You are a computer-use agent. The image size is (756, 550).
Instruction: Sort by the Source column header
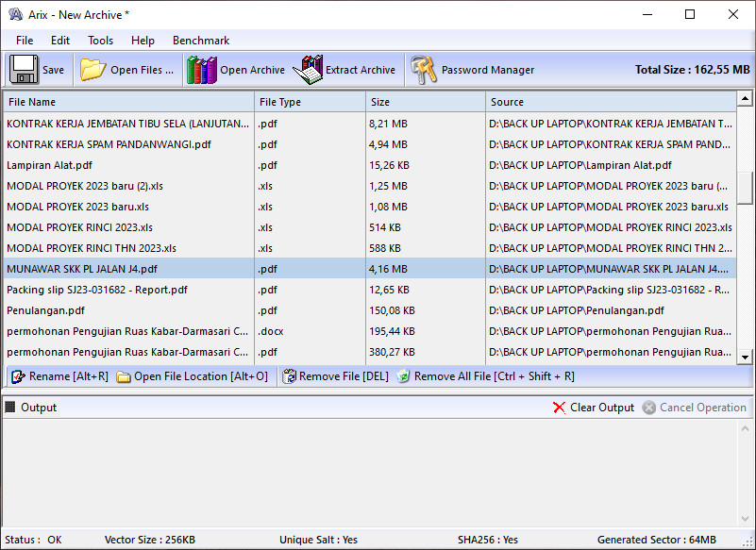[x=612, y=102]
